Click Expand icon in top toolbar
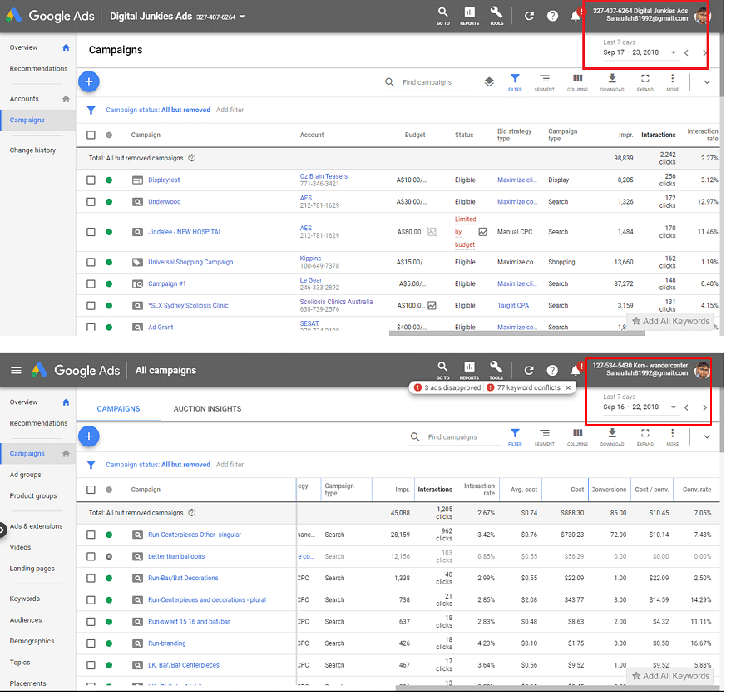Viewport: 741px width, 700px height. tap(645, 82)
